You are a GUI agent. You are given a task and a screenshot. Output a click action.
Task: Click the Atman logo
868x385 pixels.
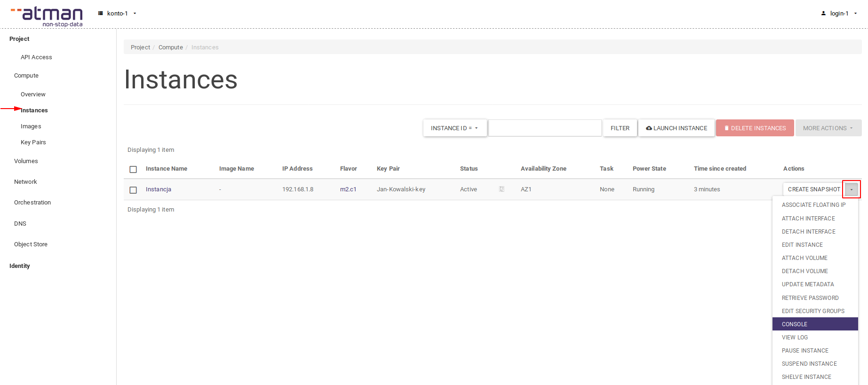(x=47, y=16)
